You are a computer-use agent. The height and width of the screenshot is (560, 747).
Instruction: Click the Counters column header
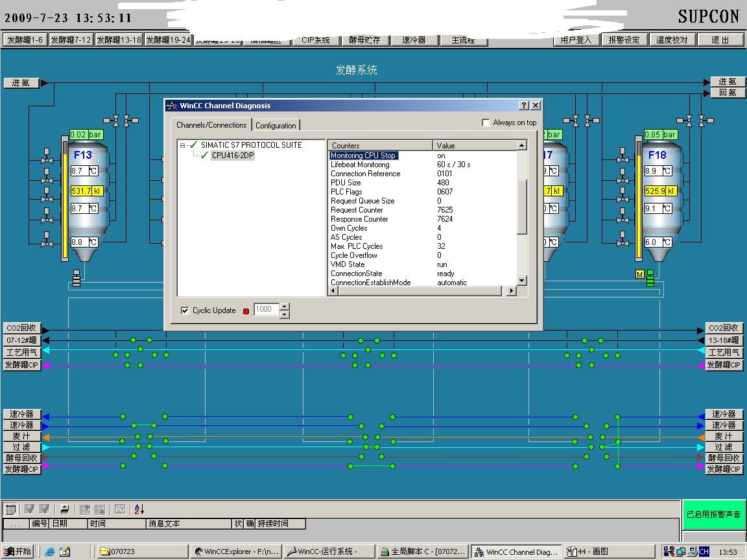pos(380,145)
